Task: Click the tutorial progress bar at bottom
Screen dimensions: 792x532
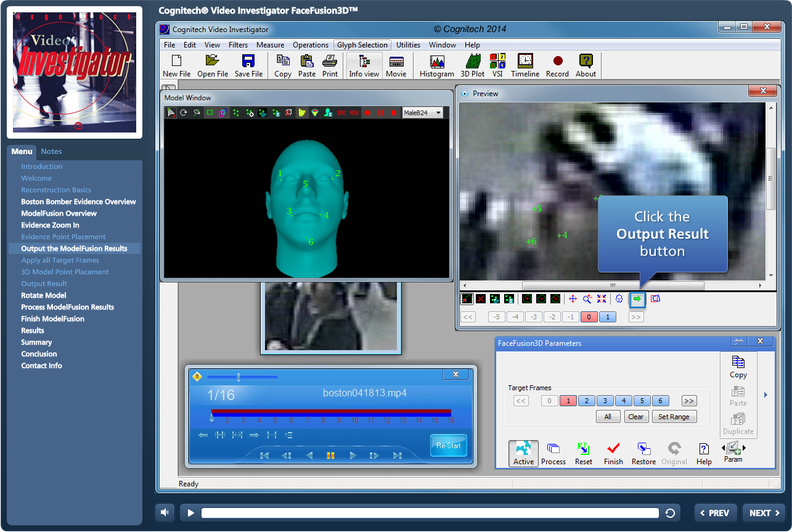Action: [x=430, y=513]
